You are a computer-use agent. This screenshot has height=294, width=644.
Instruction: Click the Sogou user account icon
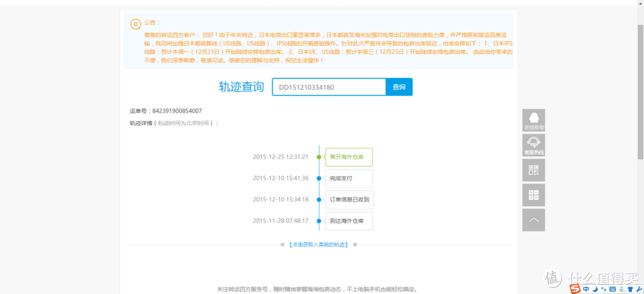point(621,289)
